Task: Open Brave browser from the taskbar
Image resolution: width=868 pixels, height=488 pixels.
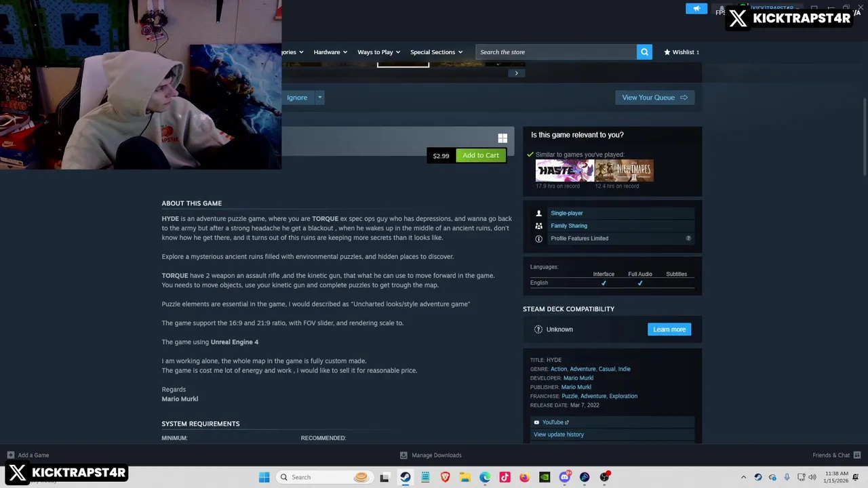Action: tap(445, 477)
